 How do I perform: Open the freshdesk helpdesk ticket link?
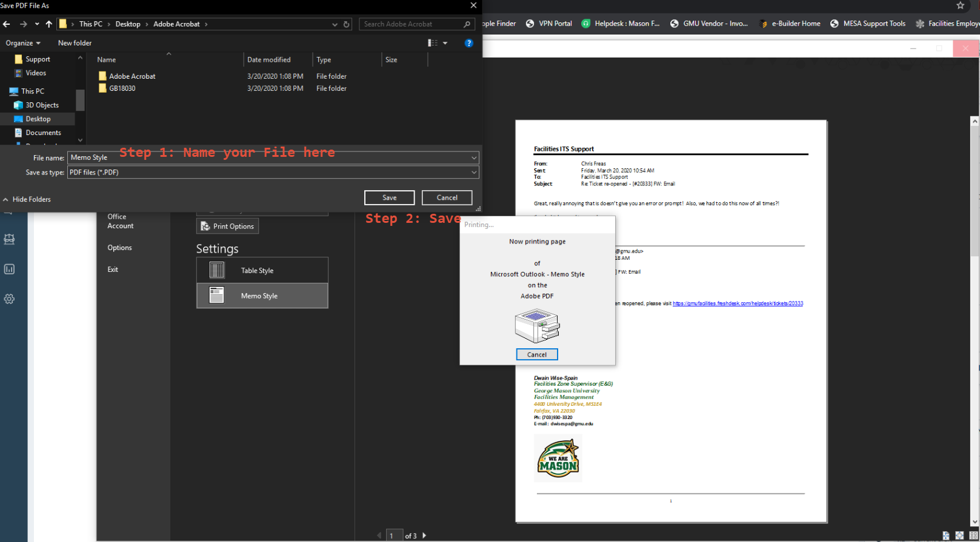738,303
